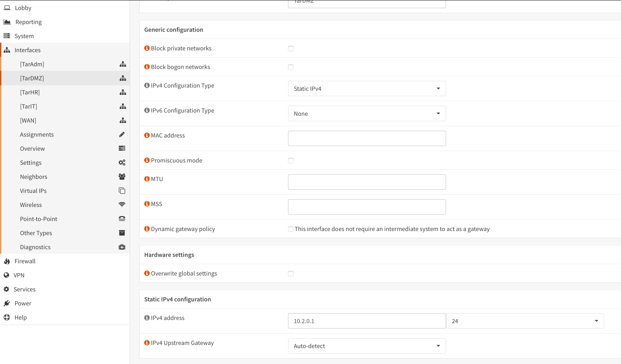The width and height of the screenshot is (621, 364).
Task: Expand the IPv6 Configuration Type dropdown
Action: pyautogui.click(x=366, y=113)
